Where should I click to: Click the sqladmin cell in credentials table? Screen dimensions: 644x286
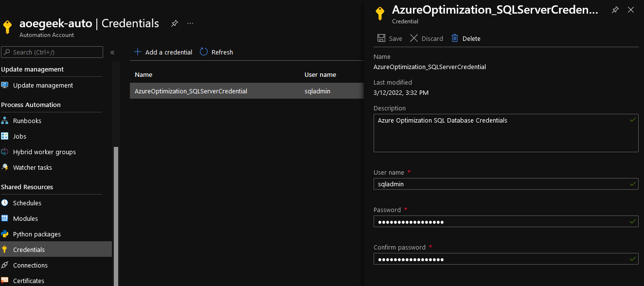[317, 91]
